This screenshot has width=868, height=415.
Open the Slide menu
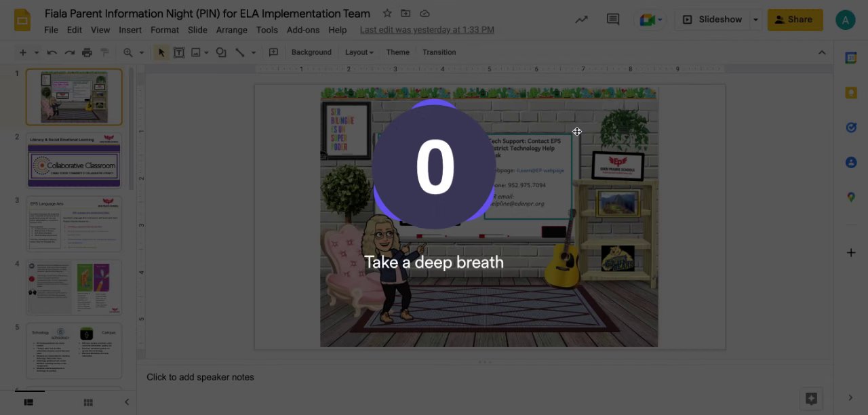click(x=197, y=30)
